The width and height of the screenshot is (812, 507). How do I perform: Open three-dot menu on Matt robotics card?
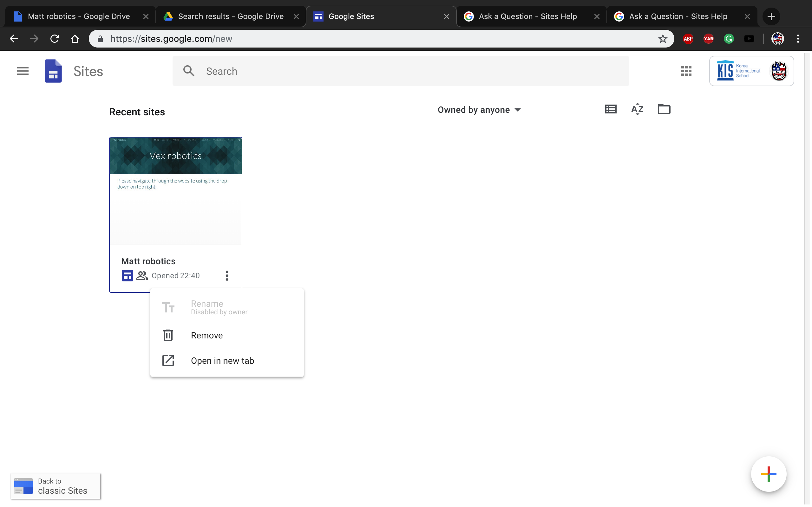click(227, 276)
